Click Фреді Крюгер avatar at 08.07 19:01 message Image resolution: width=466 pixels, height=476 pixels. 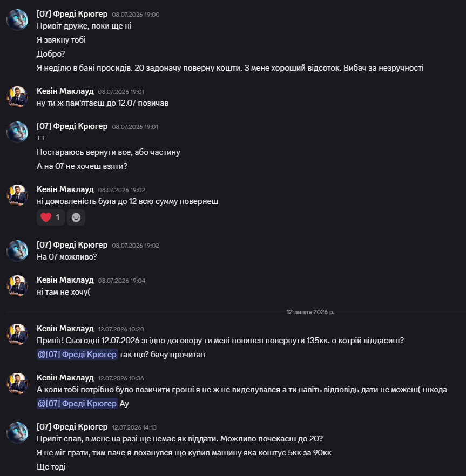(x=17, y=132)
